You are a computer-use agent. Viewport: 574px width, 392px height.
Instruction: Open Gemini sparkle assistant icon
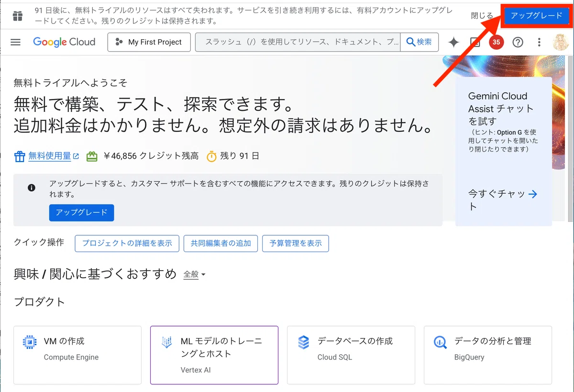(x=453, y=42)
